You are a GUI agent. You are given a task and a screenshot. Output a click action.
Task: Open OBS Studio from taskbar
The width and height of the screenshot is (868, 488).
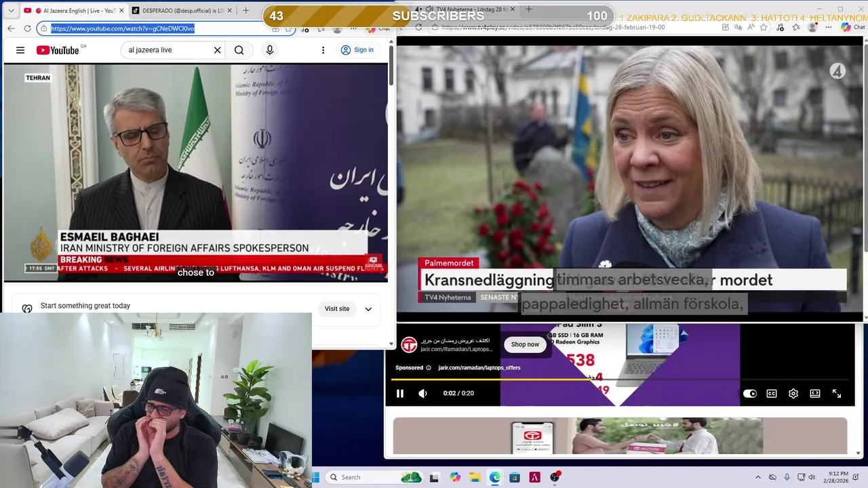555,477
